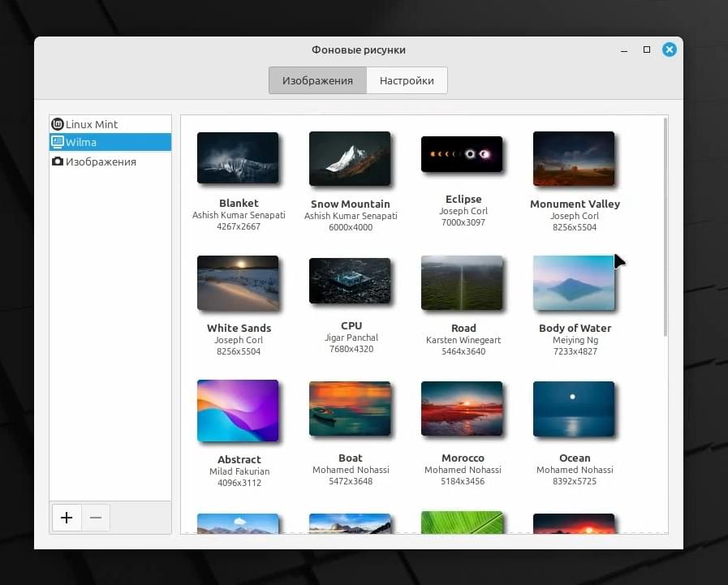Click the 'Snow Mountain' title text
Viewport: 728px width, 585px height.
(350, 204)
